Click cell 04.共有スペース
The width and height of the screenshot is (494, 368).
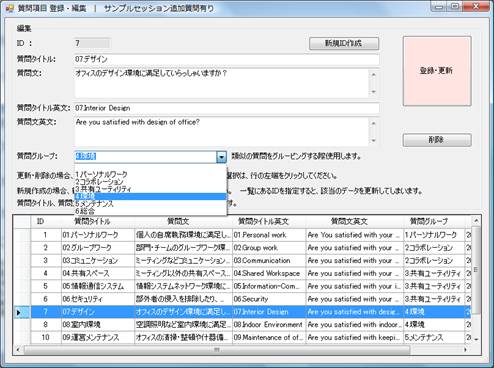pyautogui.click(x=98, y=274)
